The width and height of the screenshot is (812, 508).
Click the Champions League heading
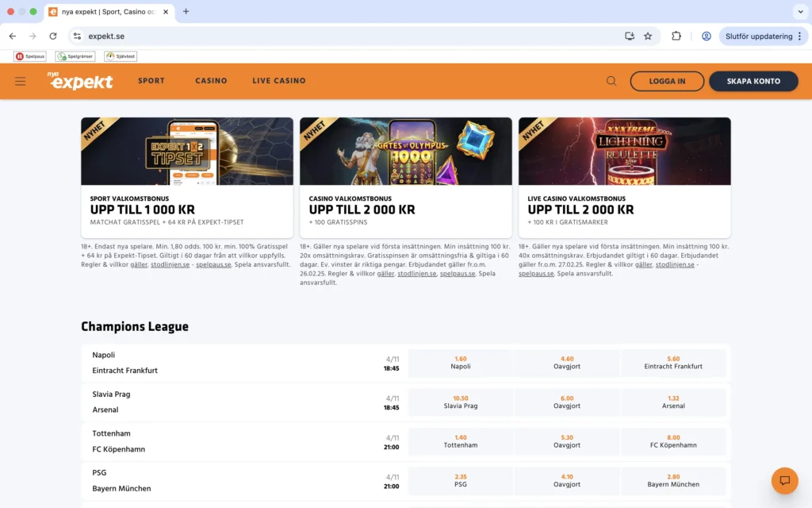pos(135,326)
